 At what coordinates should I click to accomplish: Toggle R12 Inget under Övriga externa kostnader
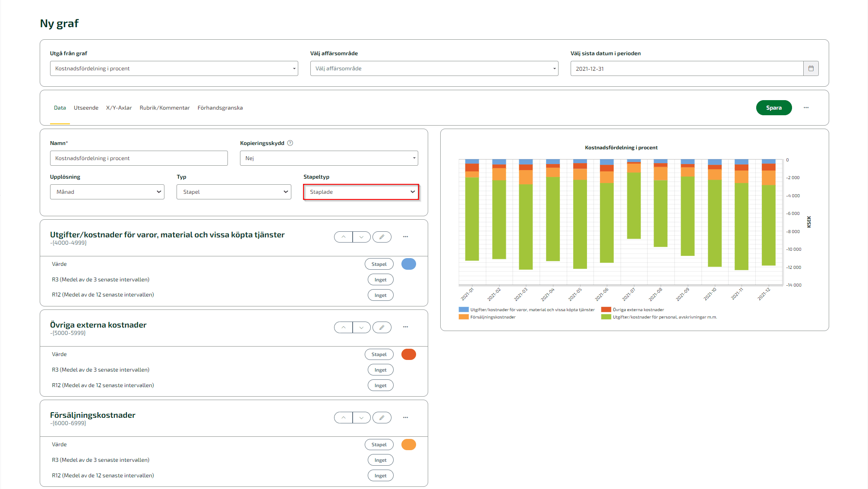[x=380, y=385]
